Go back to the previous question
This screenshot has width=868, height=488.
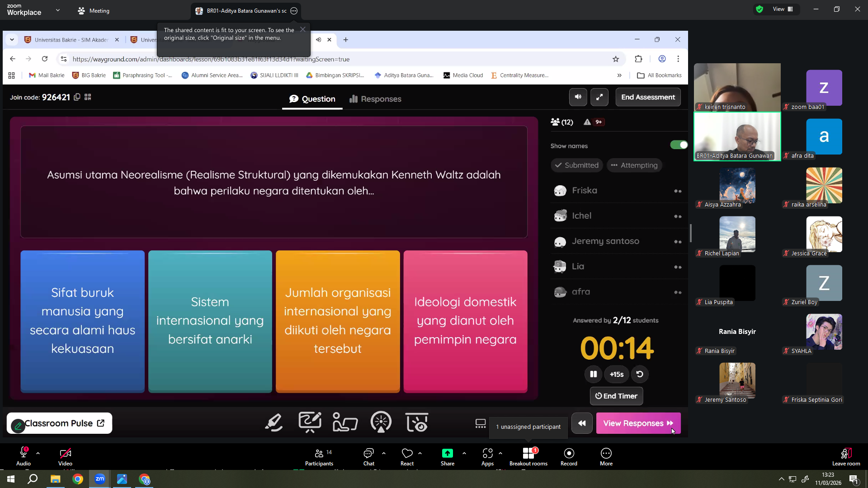(582, 423)
